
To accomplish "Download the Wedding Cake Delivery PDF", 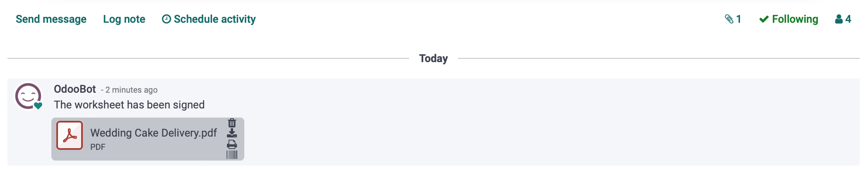I will [x=232, y=133].
